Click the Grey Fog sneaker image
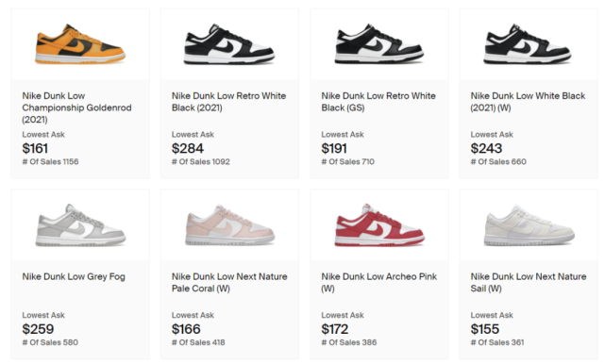605x364 pixels. 80,225
